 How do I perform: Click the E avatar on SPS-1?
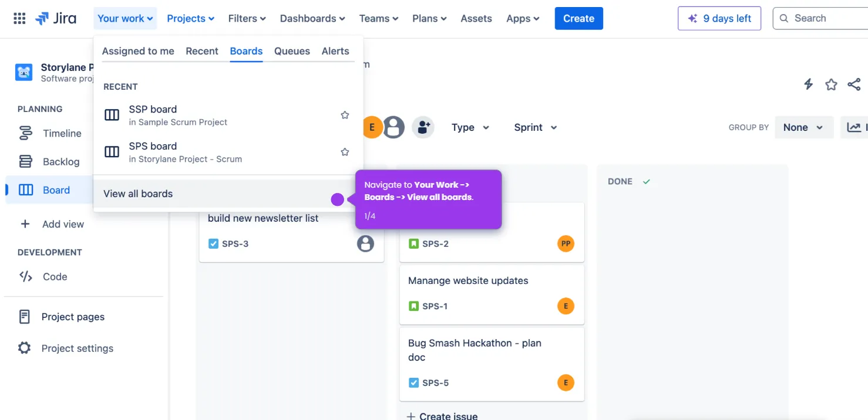(x=566, y=306)
